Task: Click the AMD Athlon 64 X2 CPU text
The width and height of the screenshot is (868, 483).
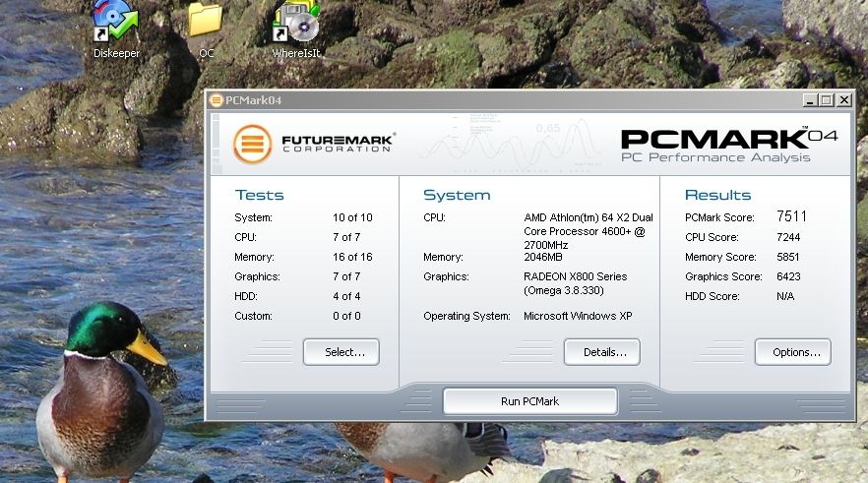Action: point(589,231)
